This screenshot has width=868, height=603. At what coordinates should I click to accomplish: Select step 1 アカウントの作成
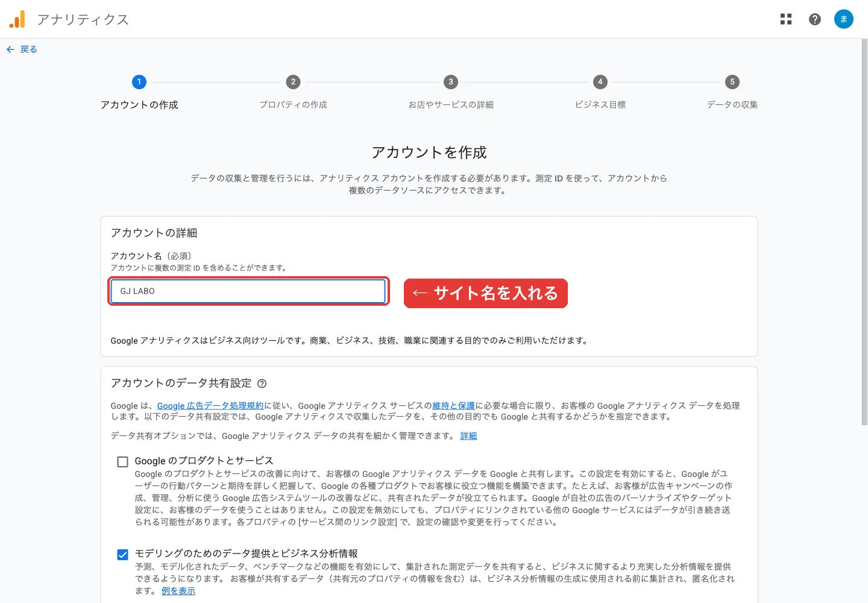tap(139, 93)
